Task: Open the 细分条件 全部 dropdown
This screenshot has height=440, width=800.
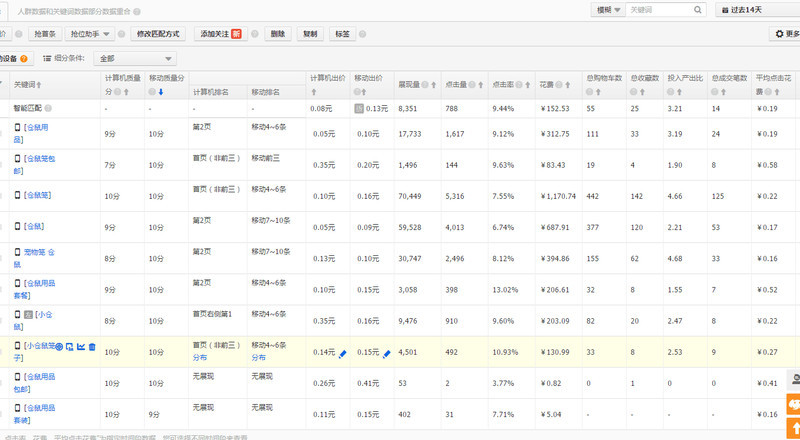Action: (135, 59)
